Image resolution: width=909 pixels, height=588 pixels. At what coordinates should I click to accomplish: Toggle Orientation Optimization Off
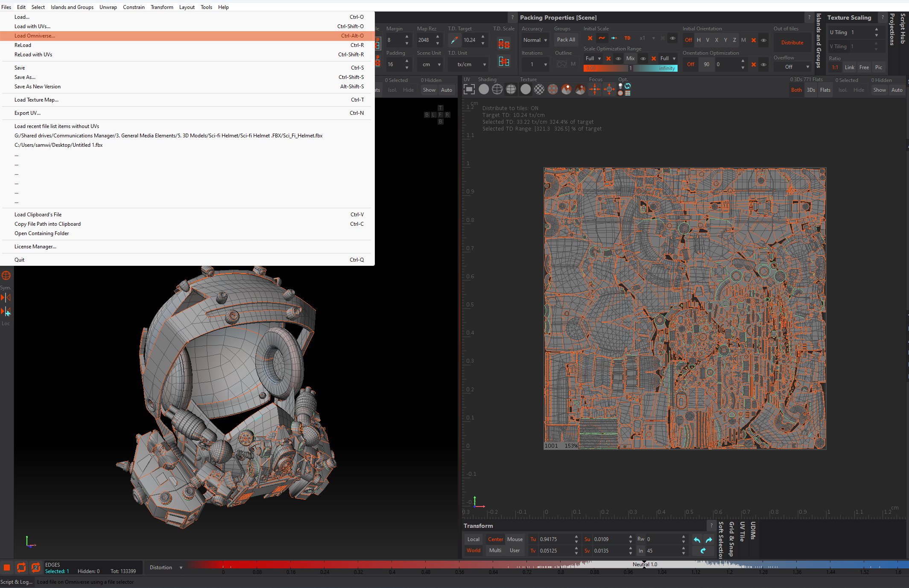690,64
